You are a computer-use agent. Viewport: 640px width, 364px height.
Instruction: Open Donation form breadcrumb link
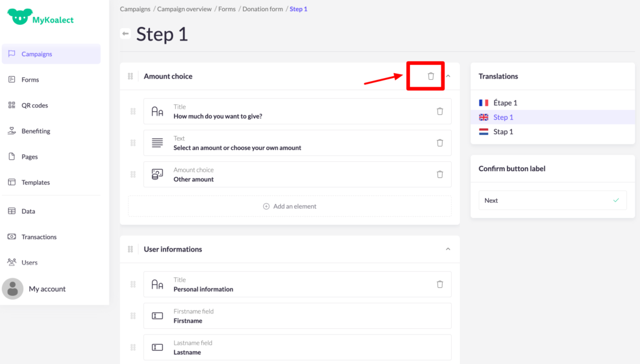click(x=263, y=9)
